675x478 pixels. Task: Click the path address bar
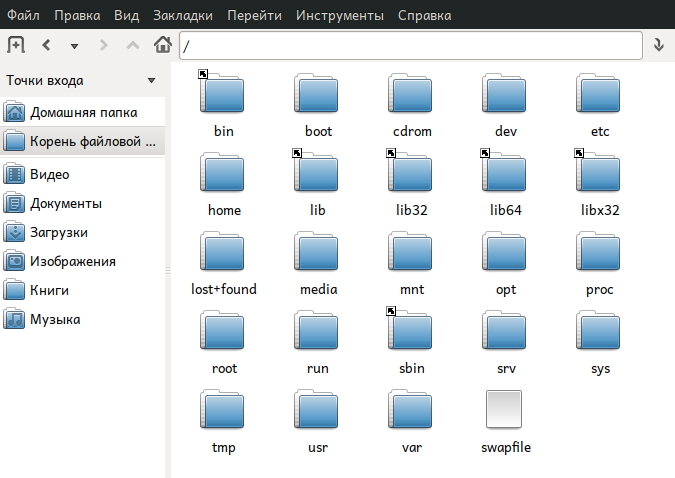[411, 45]
